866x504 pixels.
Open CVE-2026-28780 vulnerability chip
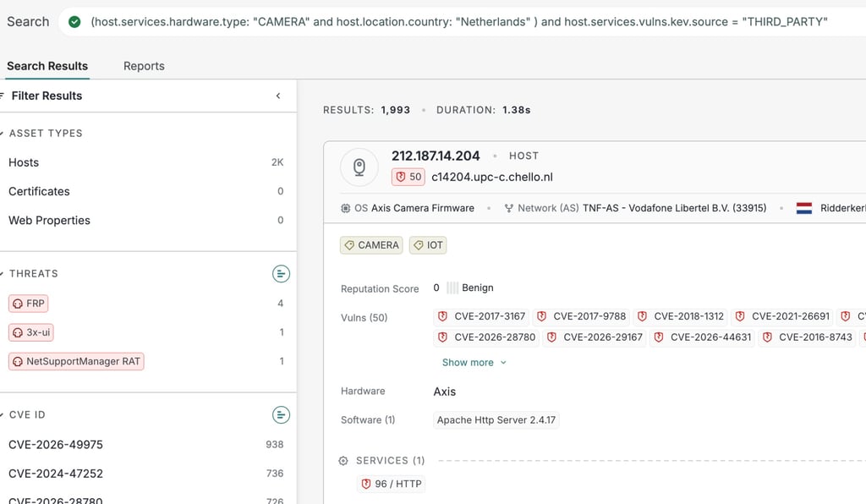coord(486,337)
